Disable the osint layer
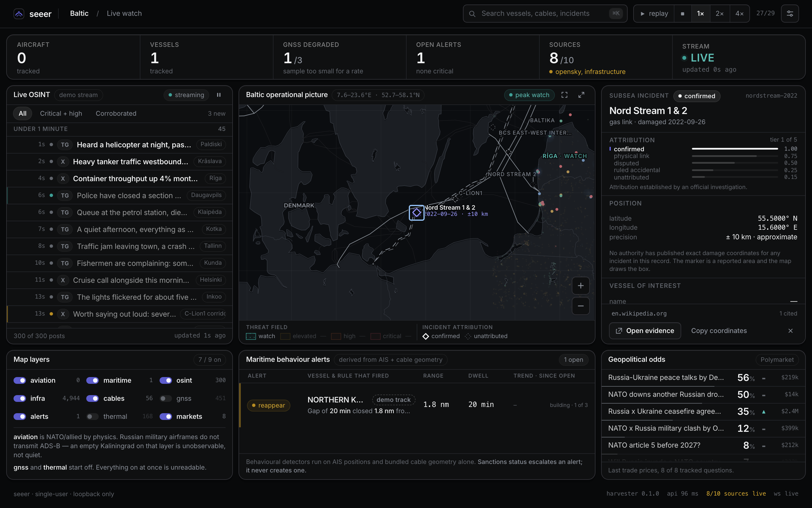Image resolution: width=812 pixels, height=508 pixels. [166, 380]
